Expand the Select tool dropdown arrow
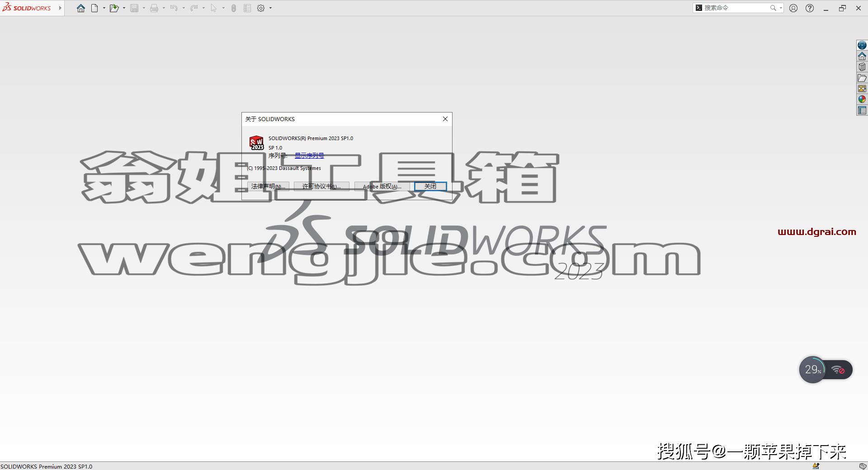 223,8
